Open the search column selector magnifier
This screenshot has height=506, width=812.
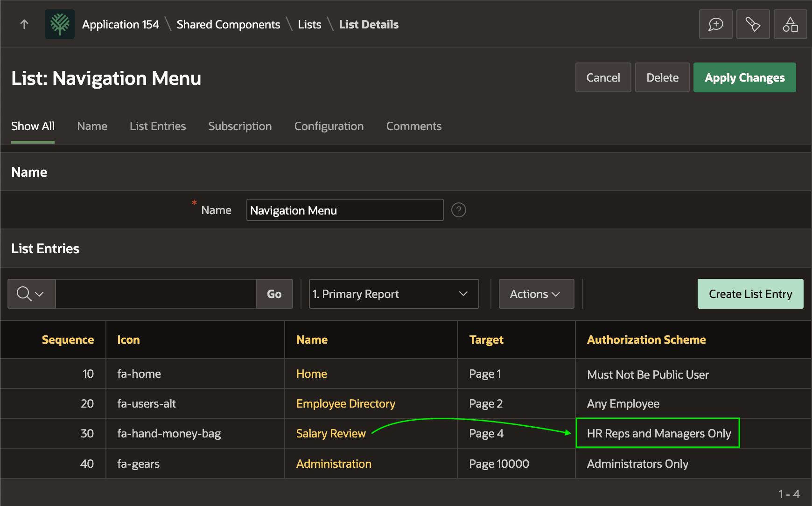[31, 294]
